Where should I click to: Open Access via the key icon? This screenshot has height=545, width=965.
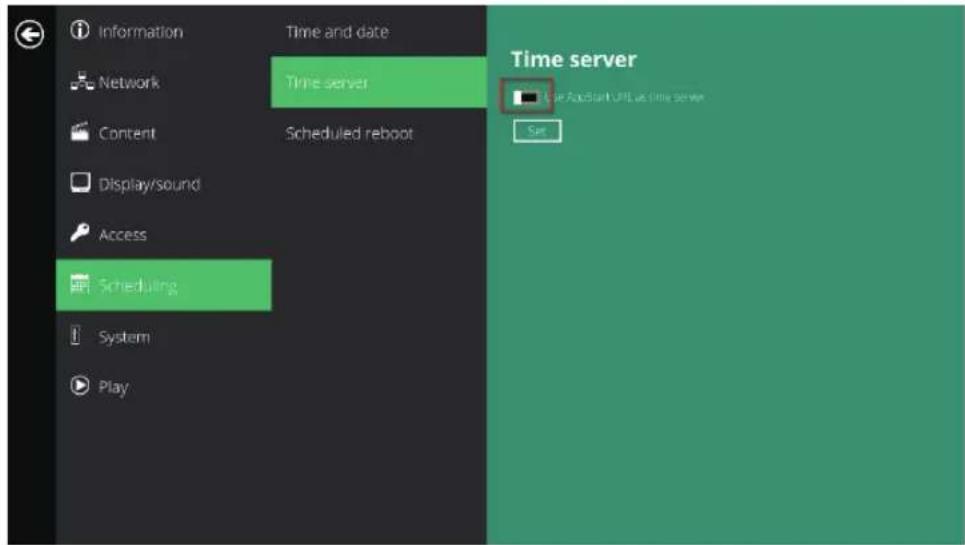pyautogui.click(x=80, y=233)
